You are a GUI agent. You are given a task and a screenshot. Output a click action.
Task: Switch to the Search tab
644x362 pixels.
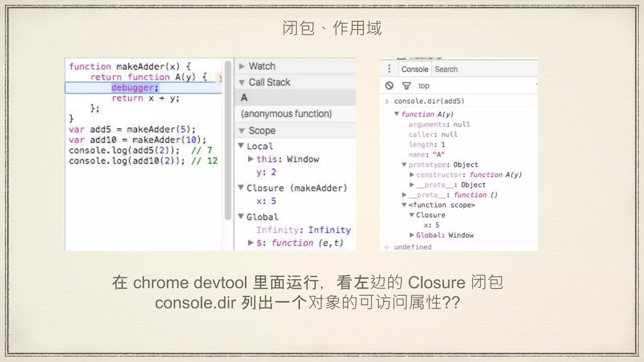point(446,69)
